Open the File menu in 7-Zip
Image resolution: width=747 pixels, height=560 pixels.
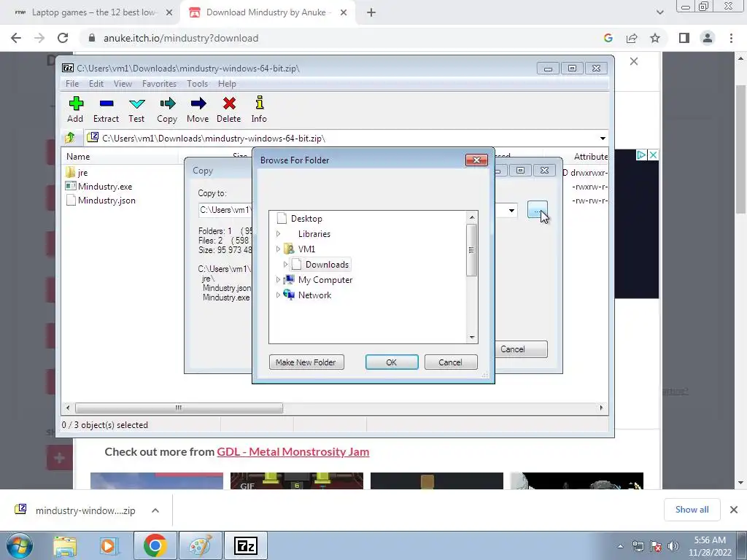72,83
